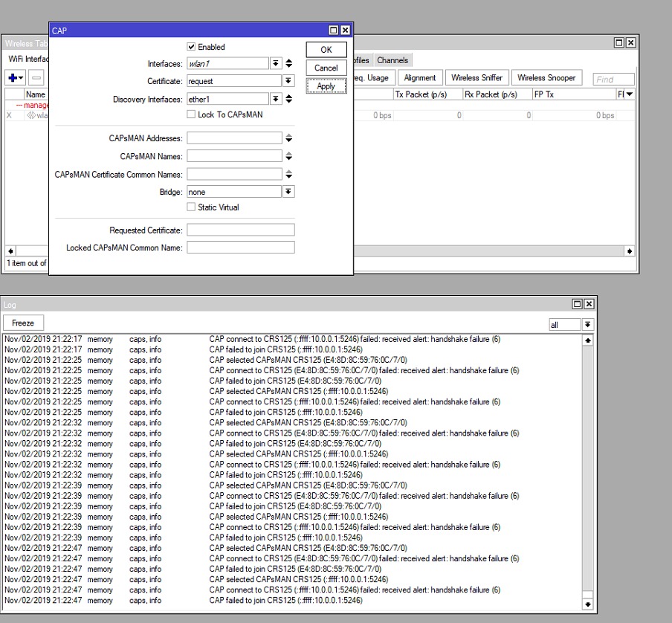The width and height of the screenshot is (672, 623).
Task: Close the Wireless Tables window
Action: 630,42
